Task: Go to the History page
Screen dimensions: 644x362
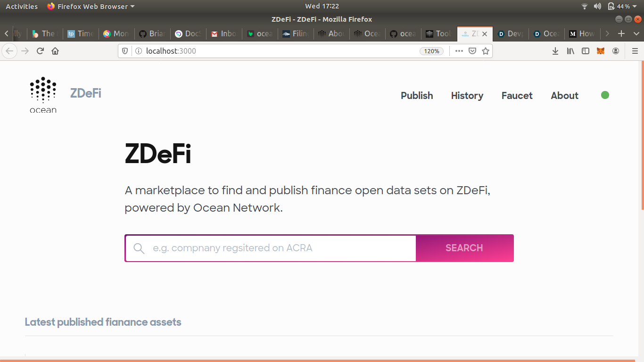Action: click(x=467, y=95)
